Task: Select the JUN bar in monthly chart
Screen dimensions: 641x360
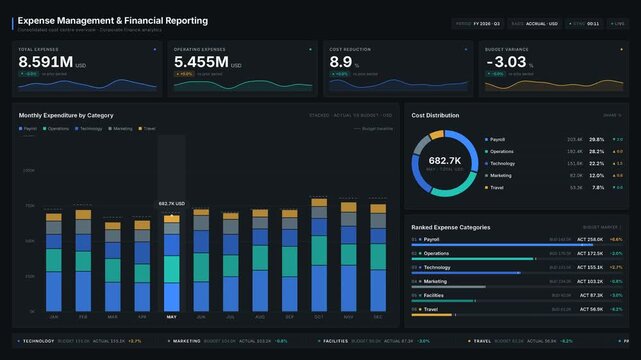Action: coord(201,260)
